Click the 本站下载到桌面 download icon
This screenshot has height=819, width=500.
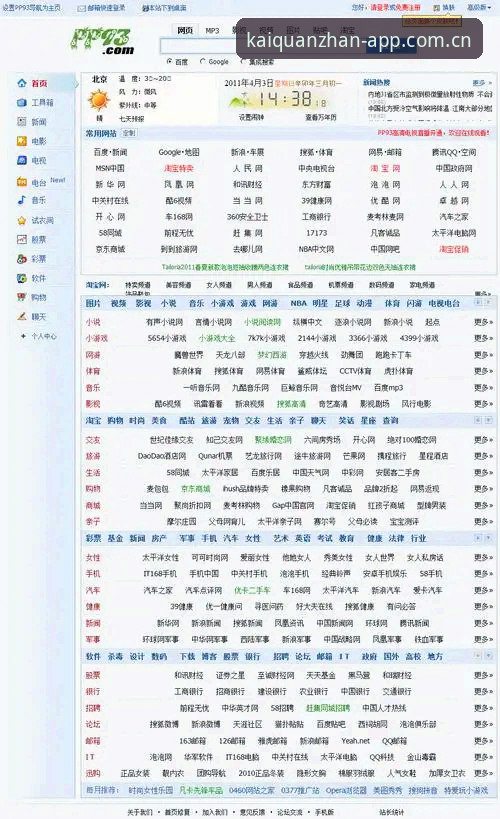tap(146, 8)
